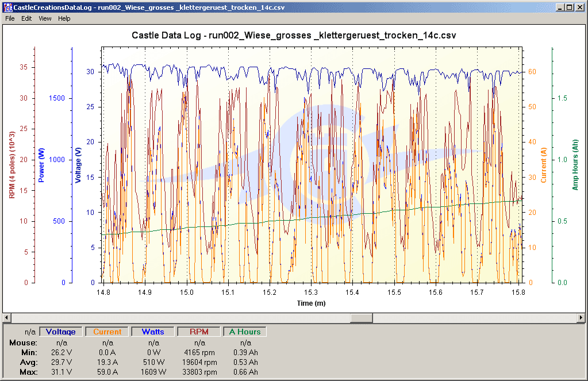The height and width of the screenshot is (381, 588).
Task: Click the average amp hours '0.53 Ah'
Action: pos(245,362)
